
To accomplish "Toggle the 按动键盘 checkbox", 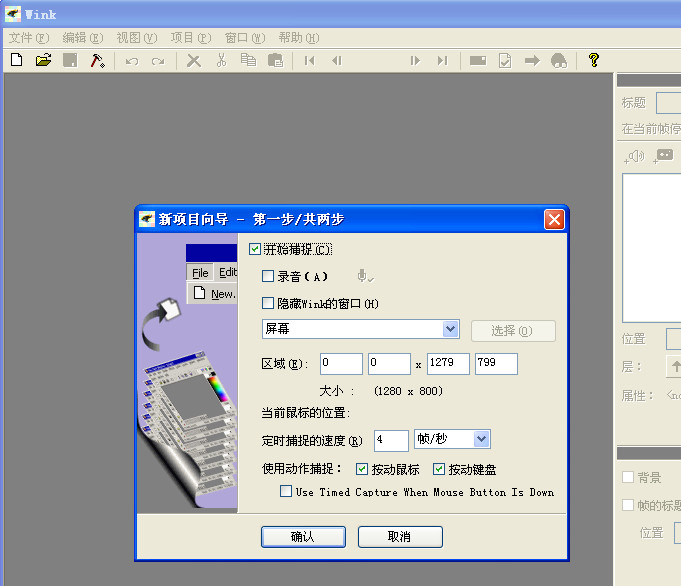I will point(439,469).
